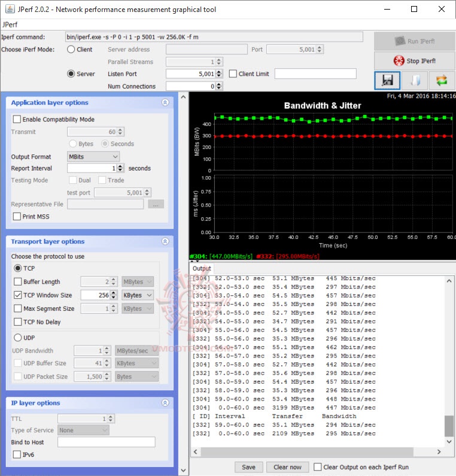The image size is (456, 476).
Task: Select Server iPerf mode
Action: click(x=71, y=74)
